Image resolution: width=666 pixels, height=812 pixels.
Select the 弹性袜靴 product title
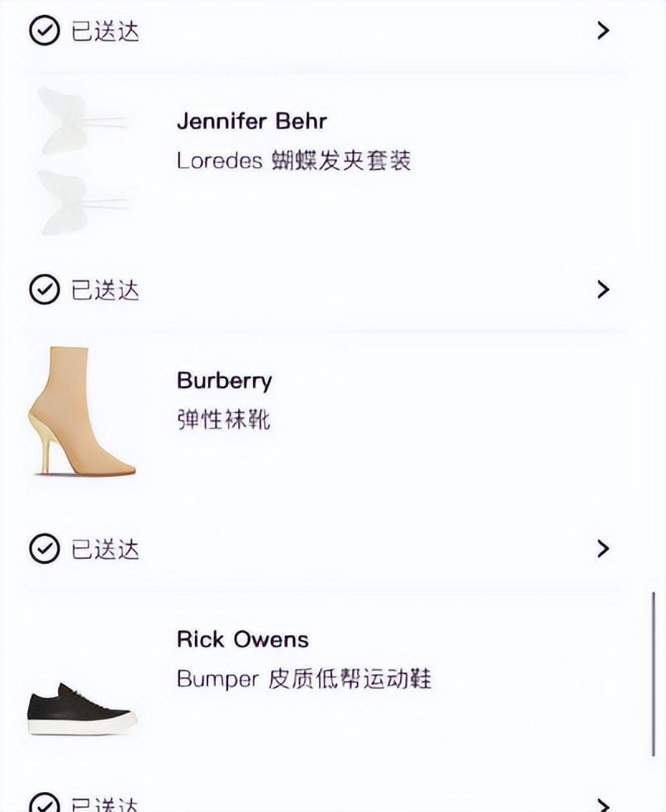[x=223, y=419]
